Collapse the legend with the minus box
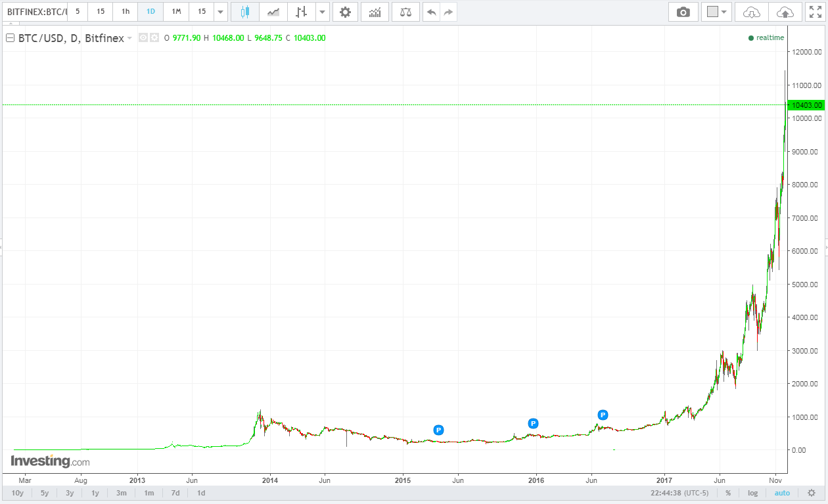828x504 pixels. pyautogui.click(x=10, y=38)
